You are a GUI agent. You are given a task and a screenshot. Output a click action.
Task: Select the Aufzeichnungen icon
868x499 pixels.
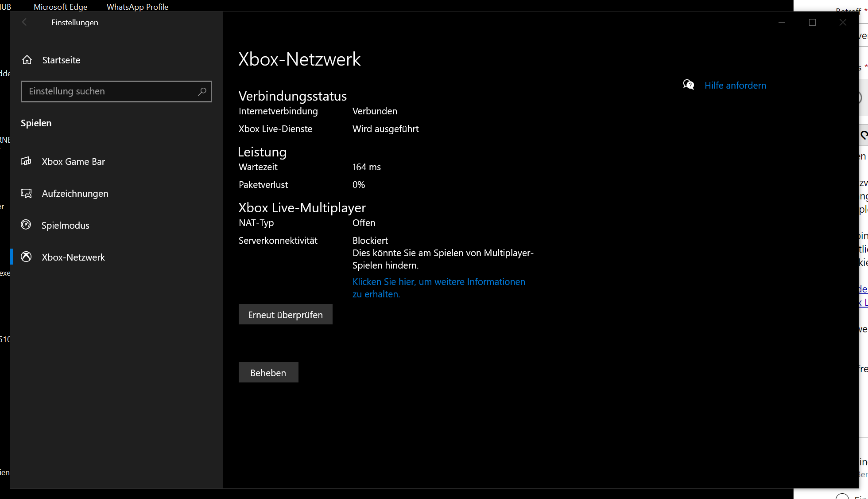click(26, 193)
